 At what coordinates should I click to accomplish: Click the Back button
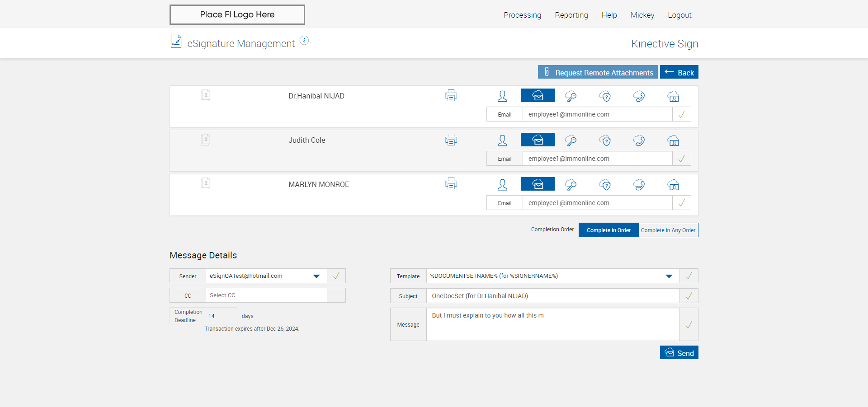coord(679,72)
